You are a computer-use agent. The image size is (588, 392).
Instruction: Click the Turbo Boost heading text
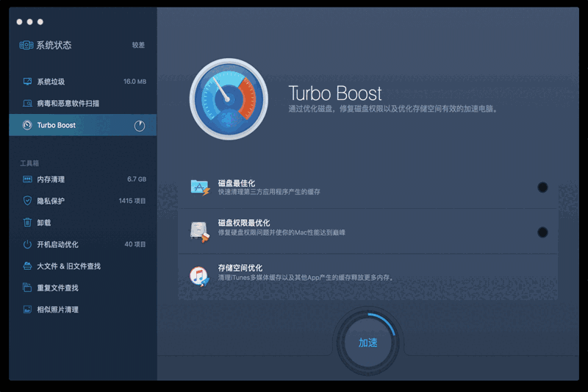[335, 93]
